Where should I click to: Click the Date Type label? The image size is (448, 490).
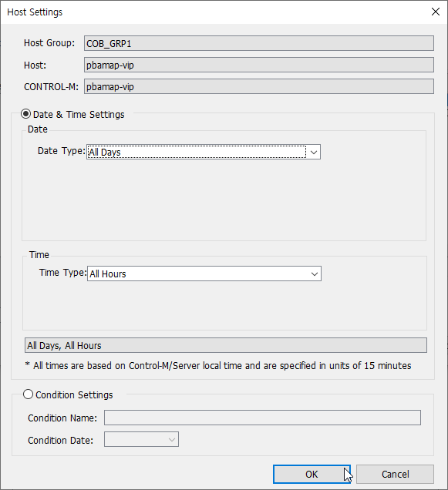[62, 151]
